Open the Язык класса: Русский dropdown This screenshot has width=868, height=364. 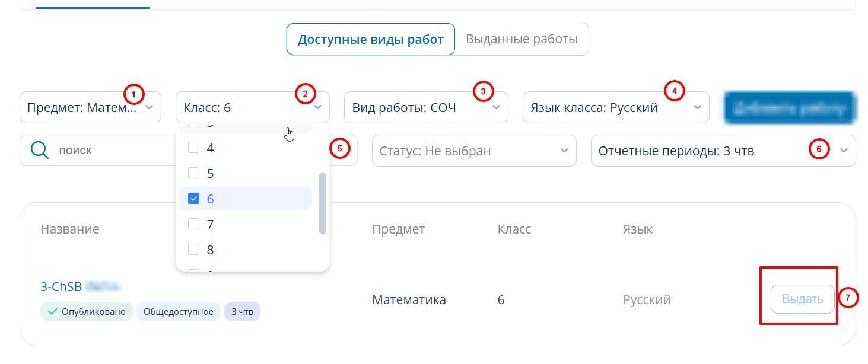click(x=615, y=107)
